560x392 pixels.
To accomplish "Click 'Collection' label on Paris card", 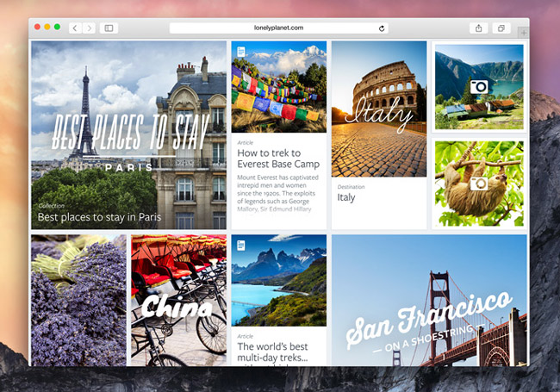I will click(x=52, y=206).
